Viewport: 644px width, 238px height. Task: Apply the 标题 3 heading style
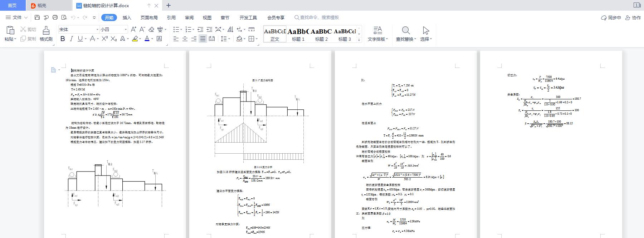(345, 34)
